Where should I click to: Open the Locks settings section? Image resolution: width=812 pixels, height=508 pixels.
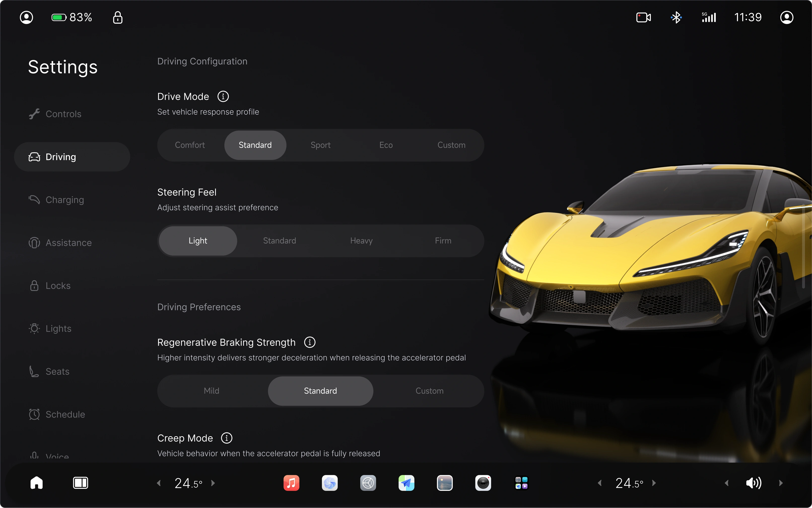point(72,286)
